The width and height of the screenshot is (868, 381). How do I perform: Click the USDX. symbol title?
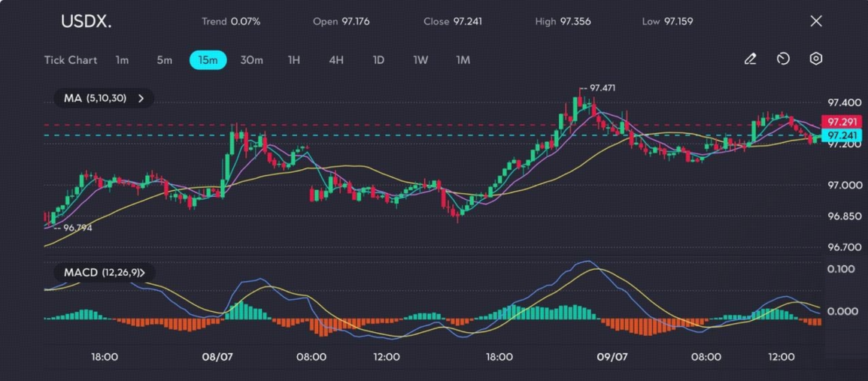tap(86, 22)
